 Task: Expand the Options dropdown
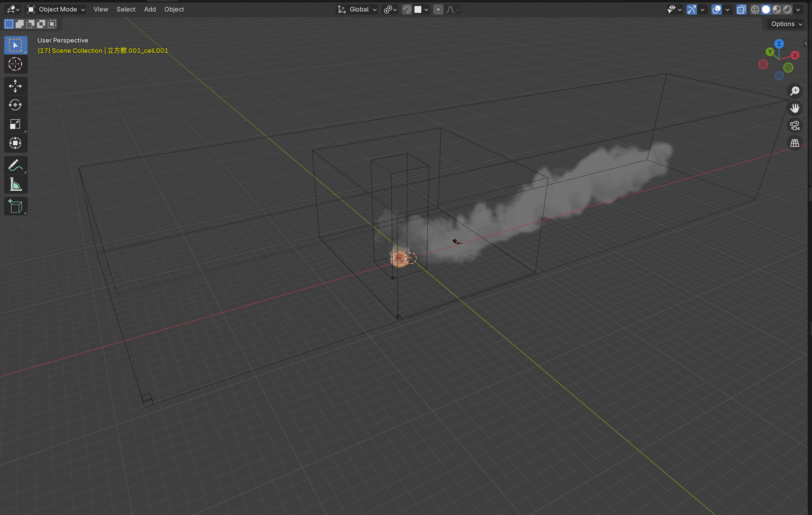pyautogui.click(x=786, y=24)
